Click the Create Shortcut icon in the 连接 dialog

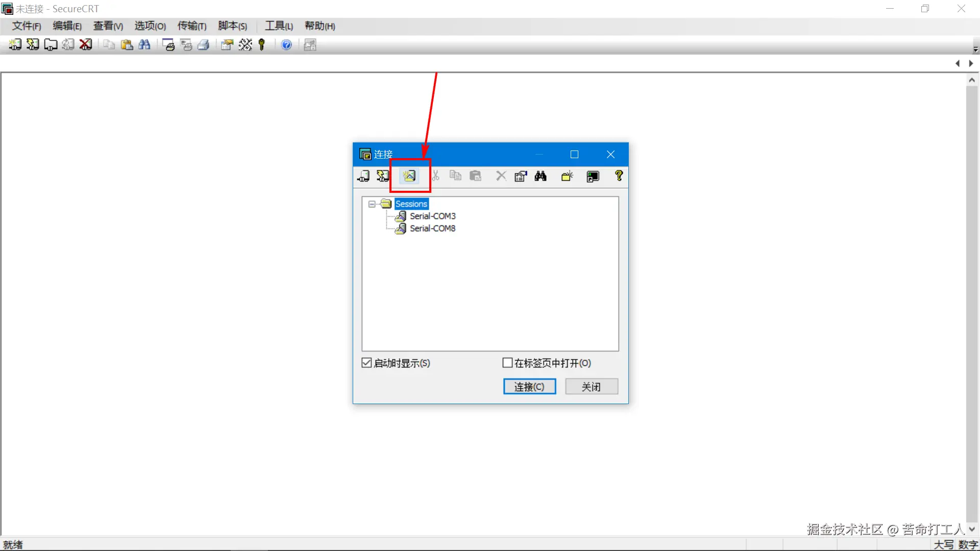593,176
